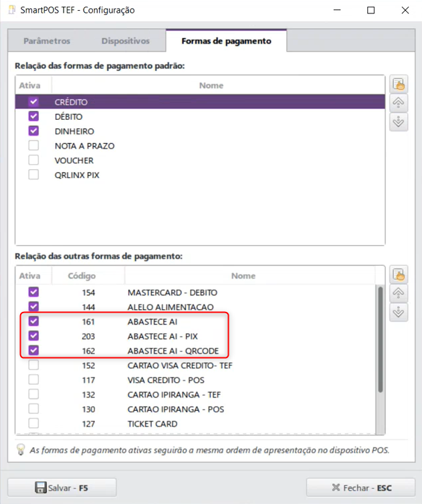
Task: Check CARTAO VISA CREDITO- TEF option
Action: (x=33, y=365)
